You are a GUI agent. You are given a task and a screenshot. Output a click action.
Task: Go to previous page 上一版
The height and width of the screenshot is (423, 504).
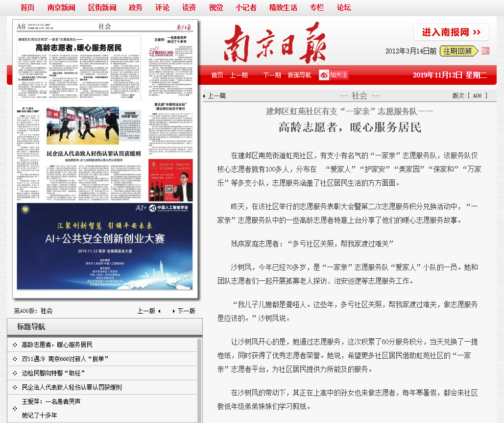click(146, 311)
